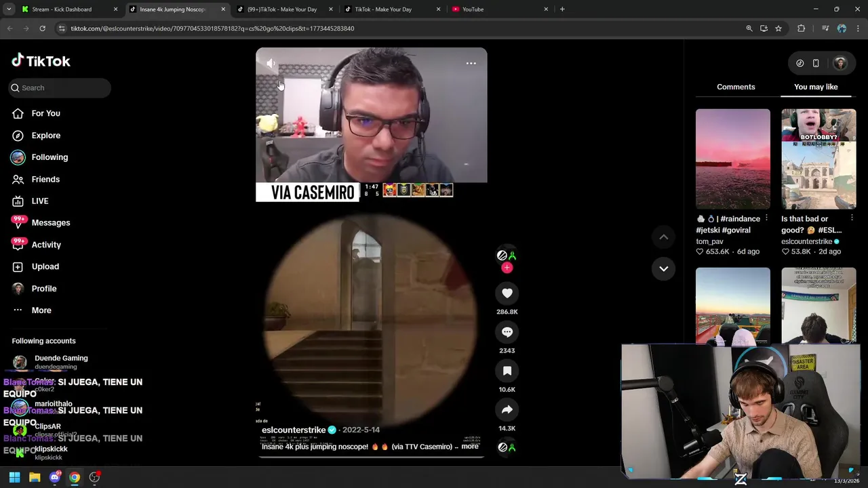Click the TikTok logo

coord(41,61)
